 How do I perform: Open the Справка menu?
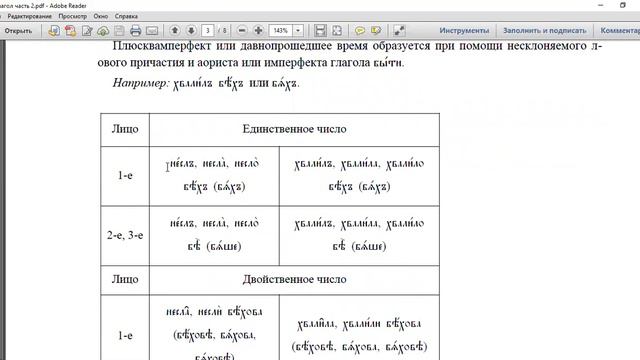coord(126,16)
